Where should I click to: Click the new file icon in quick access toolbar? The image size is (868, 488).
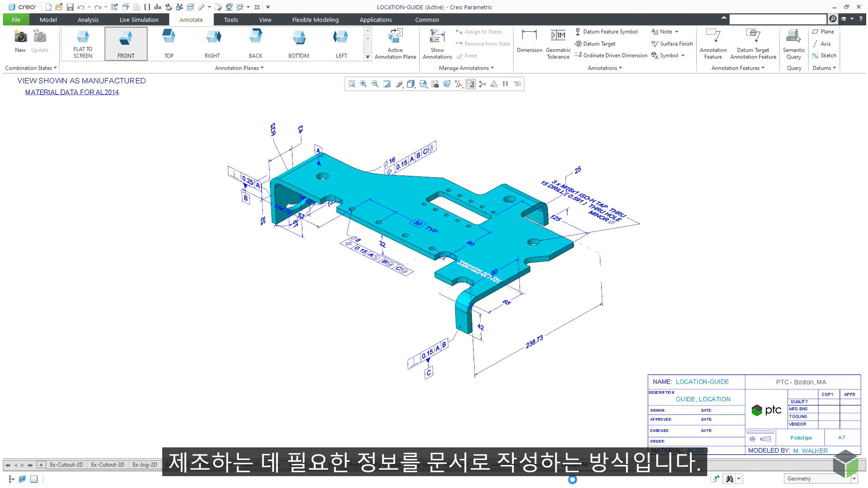click(x=48, y=7)
